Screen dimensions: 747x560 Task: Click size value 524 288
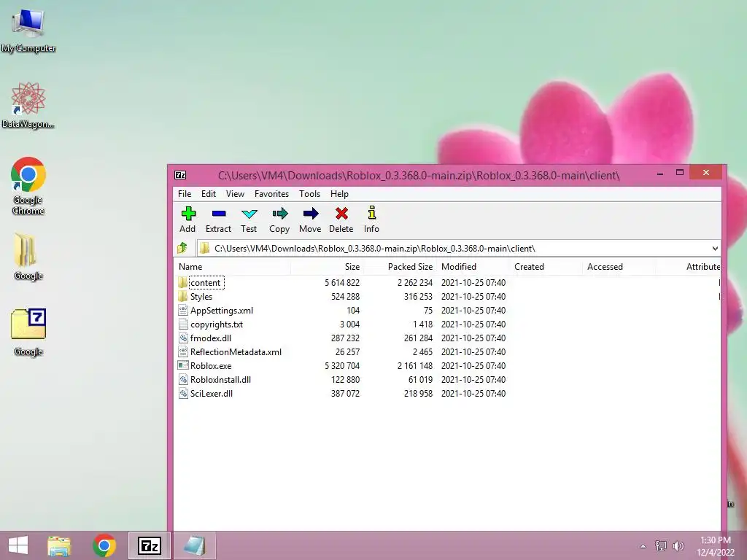coord(345,296)
